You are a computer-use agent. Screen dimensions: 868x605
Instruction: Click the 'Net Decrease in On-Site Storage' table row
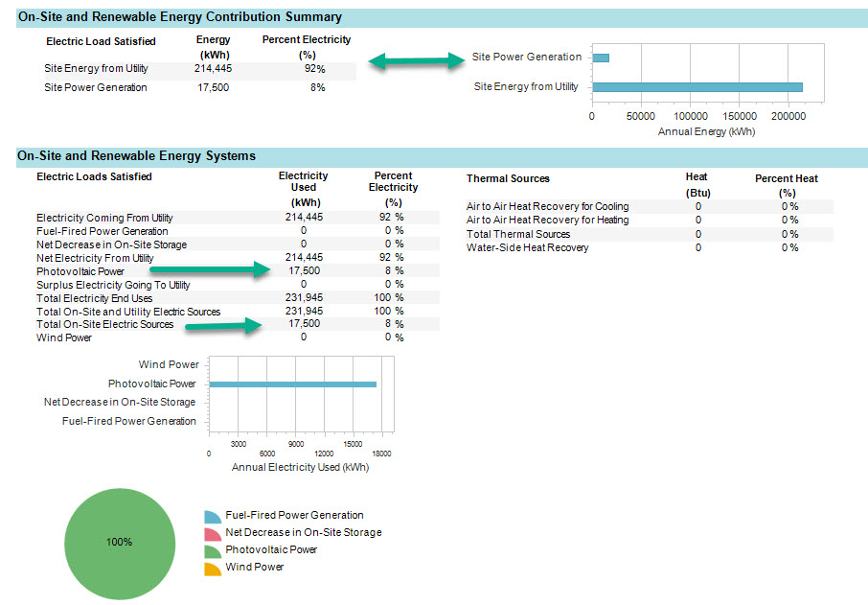pos(238,244)
